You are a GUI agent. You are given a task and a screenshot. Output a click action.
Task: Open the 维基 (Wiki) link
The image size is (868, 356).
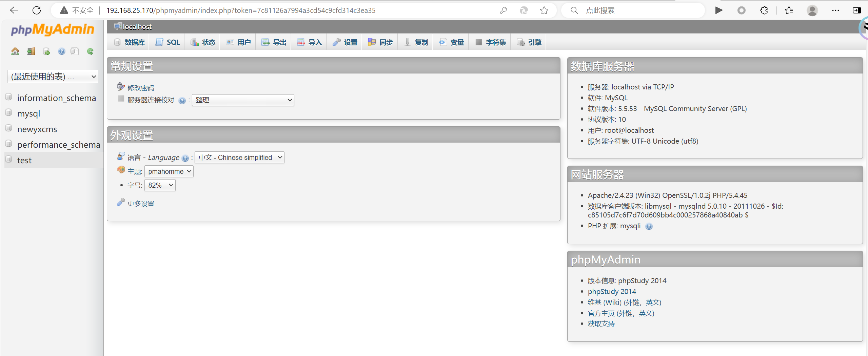pos(625,302)
